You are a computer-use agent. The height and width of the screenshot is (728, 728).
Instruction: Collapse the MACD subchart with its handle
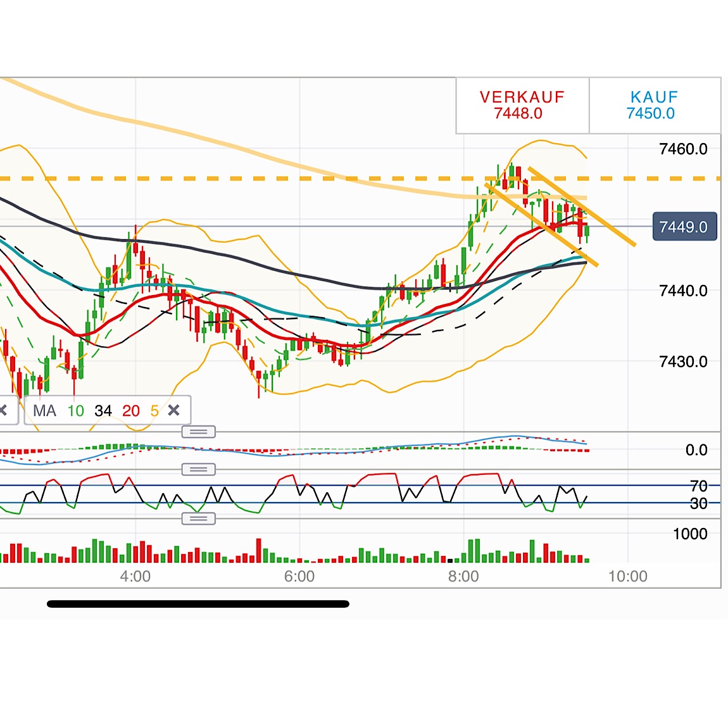199,431
